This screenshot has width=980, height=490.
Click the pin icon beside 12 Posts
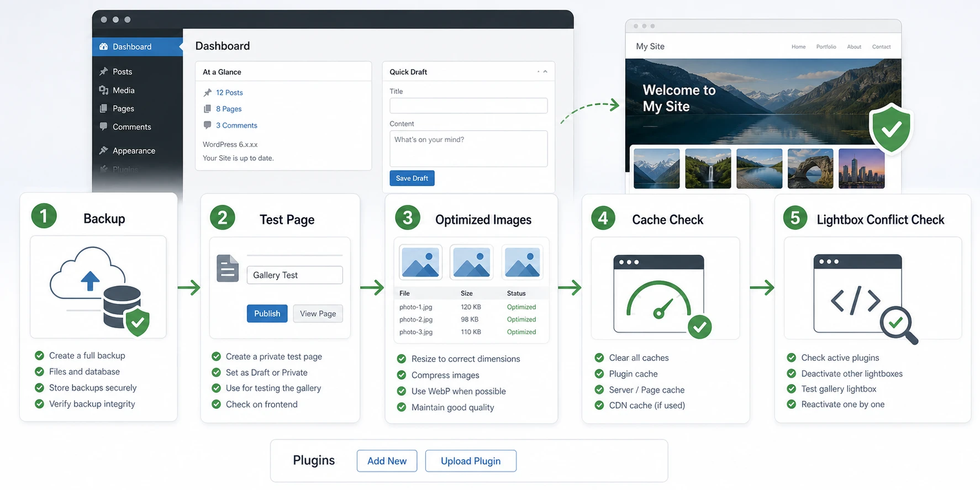pos(208,92)
